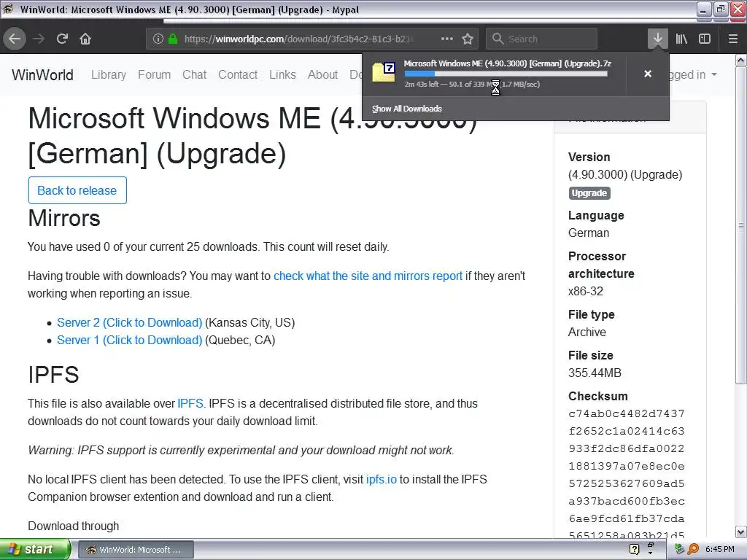This screenshot has width=747, height=560.
Task: Follow check what the site and mirrors report link
Action: [x=368, y=276]
